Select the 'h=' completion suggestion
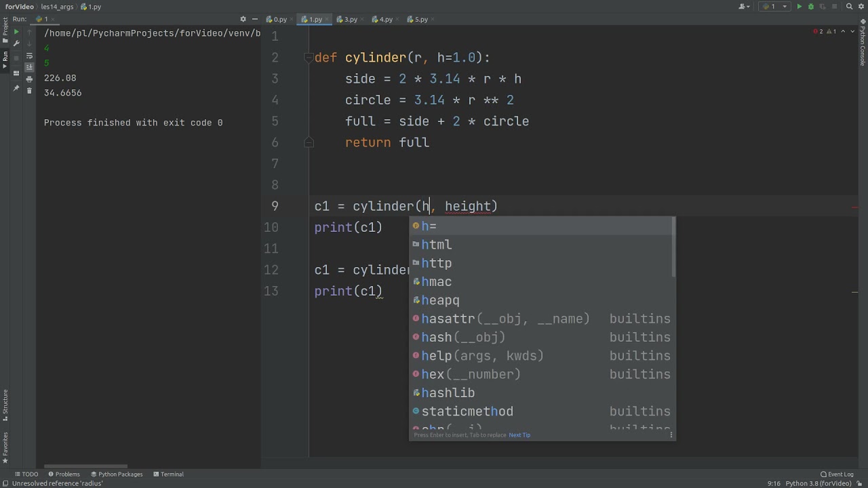This screenshot has height=488, width=868. [541, 226]
